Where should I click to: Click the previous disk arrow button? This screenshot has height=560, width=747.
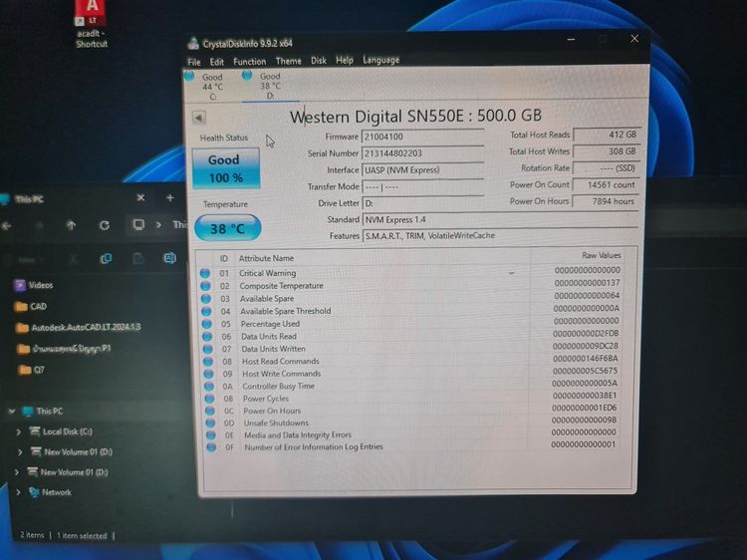pyautogui.click(x=199, y=118)
